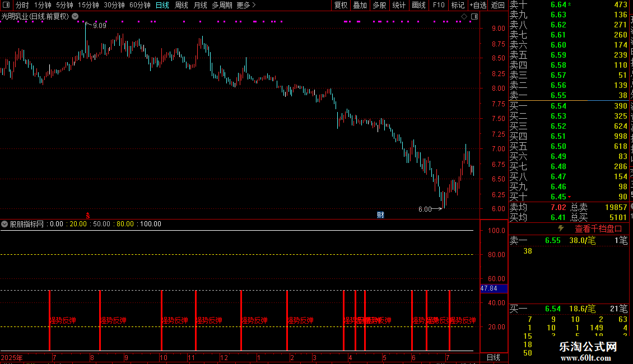Click the window layout icon in chart header
Screen dimensions: 633x364
474,16
